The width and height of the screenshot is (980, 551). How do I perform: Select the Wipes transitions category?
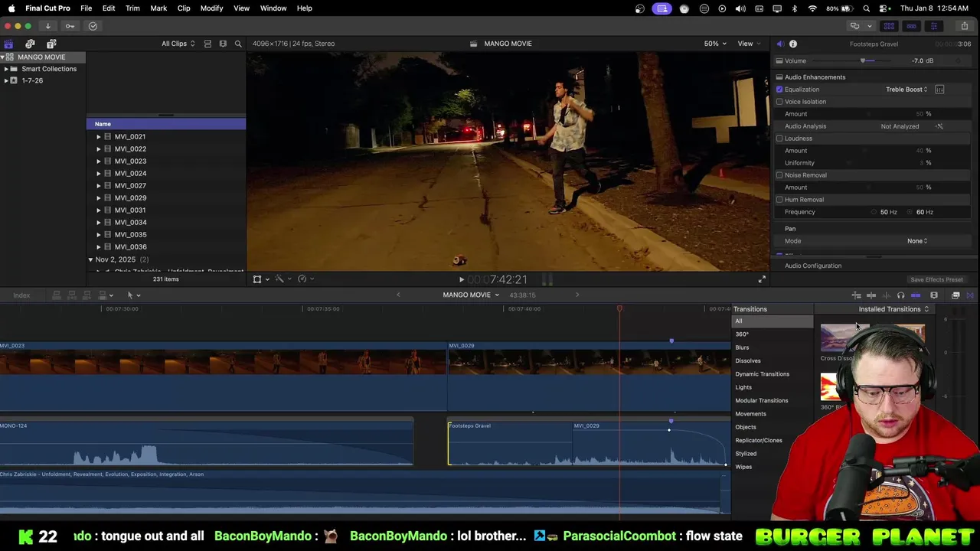point(743,467)
